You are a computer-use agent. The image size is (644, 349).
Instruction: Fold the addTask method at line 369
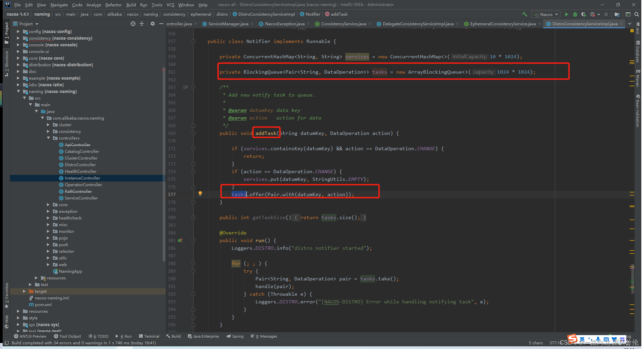[x=193, y=133]
